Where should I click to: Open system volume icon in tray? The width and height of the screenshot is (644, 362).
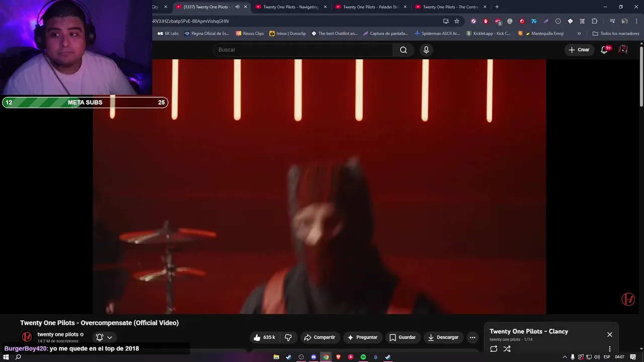point(597,357)
